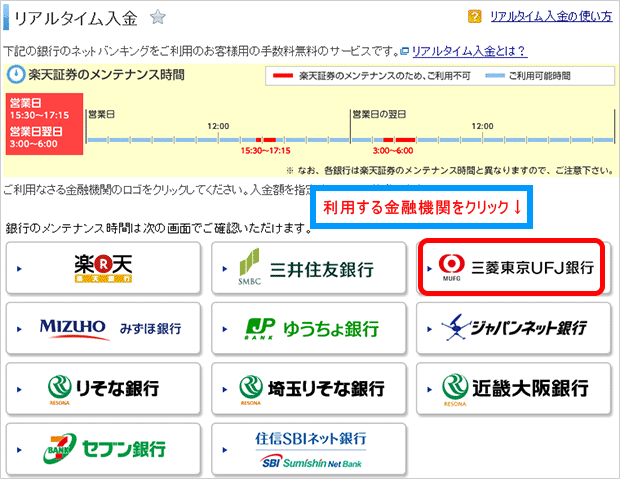Select the 近畿大阪銀行 button

pyautogui.click(x=514, y=389)
